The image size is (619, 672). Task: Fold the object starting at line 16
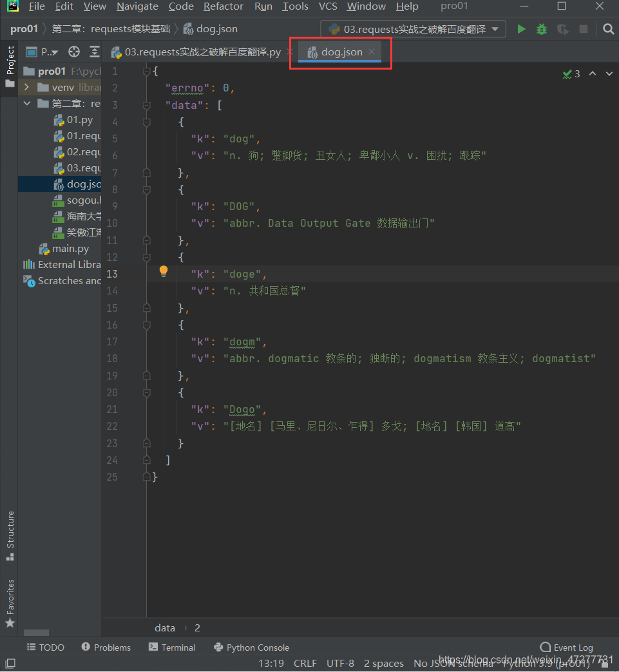point(146,325)
